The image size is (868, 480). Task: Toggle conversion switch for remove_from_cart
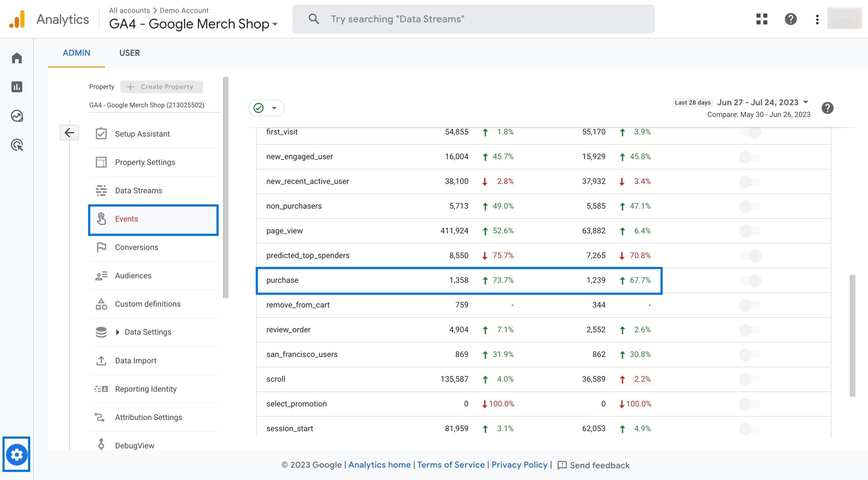coord(750,305)
